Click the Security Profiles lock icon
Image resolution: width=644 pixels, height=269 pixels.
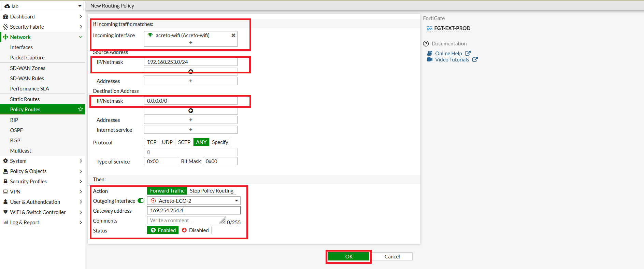[5, 182]
